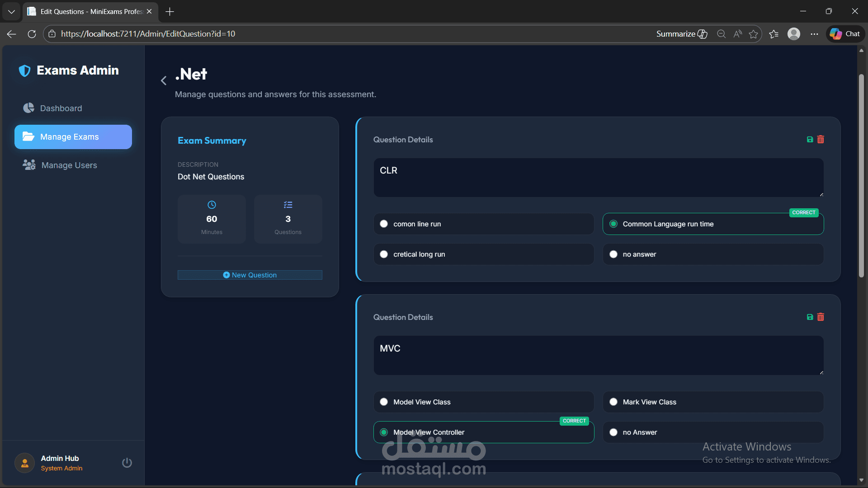This screenshot has height=488, width=868.
Task: Click the browser refresh icon
Action: click(32, 34)
